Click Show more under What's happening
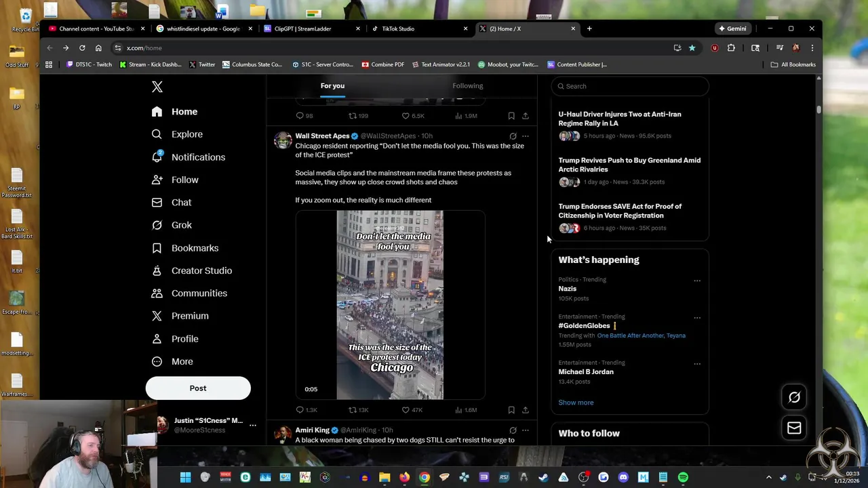The image size is (868, 488). coord(576,403)
